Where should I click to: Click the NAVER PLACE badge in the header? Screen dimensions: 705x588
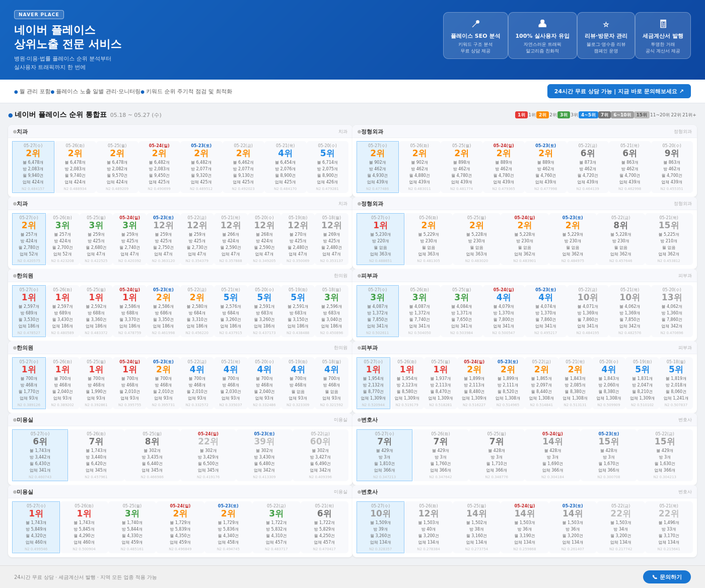point(39,15)
